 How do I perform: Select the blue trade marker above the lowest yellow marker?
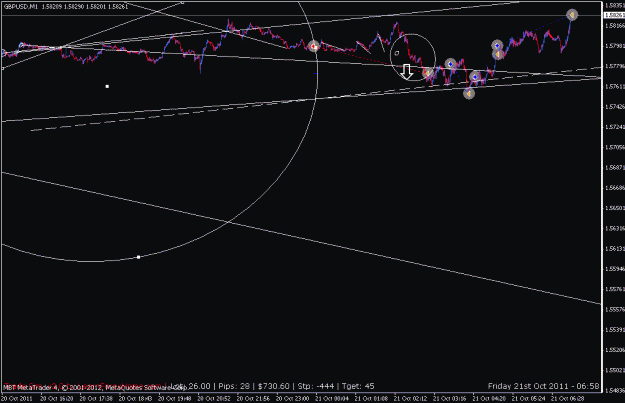tap(475, 77)
